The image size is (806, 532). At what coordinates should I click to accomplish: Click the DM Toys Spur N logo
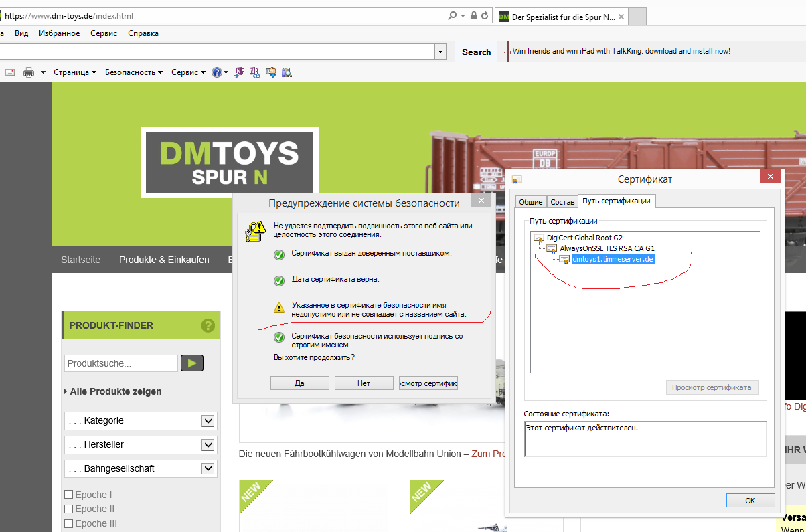tap(230, 163)
